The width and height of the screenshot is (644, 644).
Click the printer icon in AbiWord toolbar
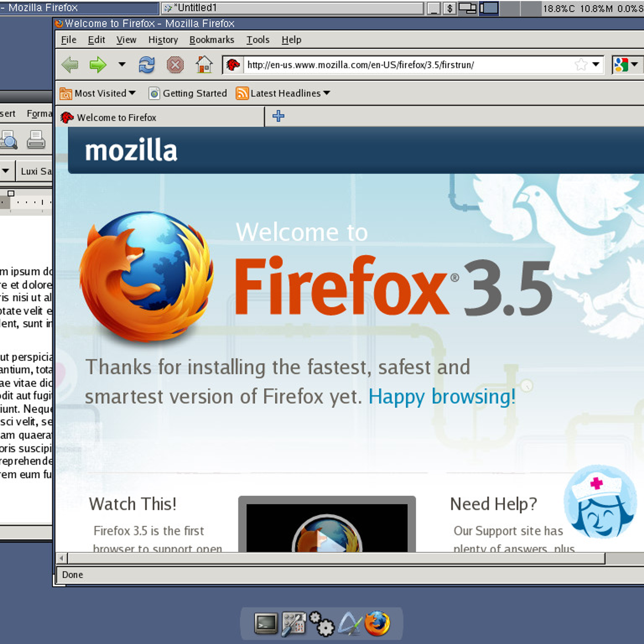(36, 140)
